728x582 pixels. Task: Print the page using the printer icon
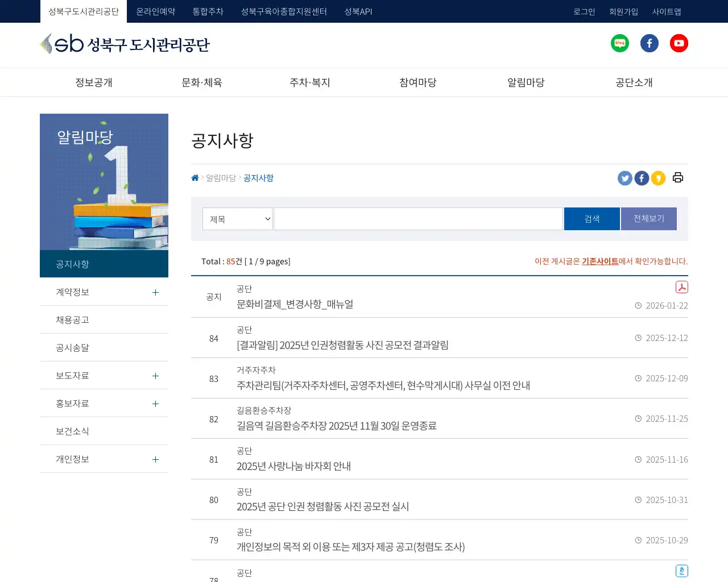(677, 177)
